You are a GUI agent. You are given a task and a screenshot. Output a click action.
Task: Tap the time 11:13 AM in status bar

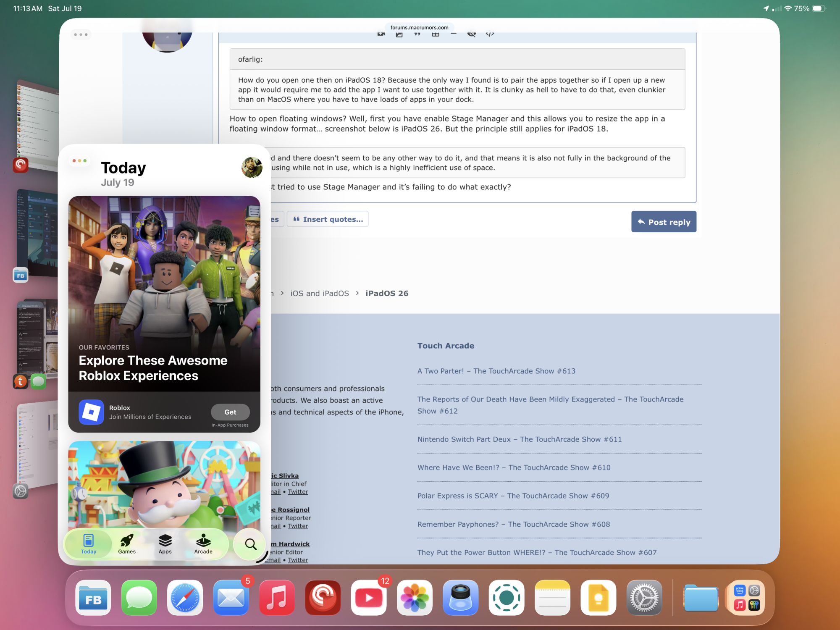(x=28, y=8)
